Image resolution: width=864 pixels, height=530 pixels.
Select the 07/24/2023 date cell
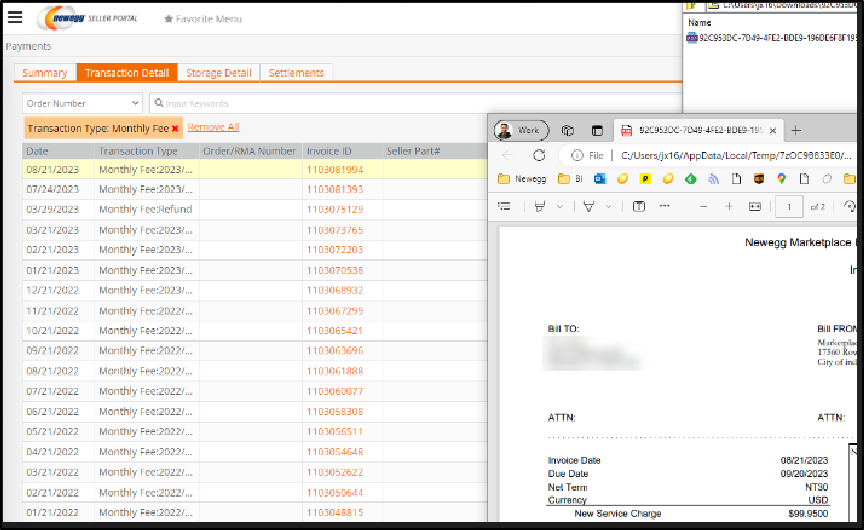click(x=52, y=190)
